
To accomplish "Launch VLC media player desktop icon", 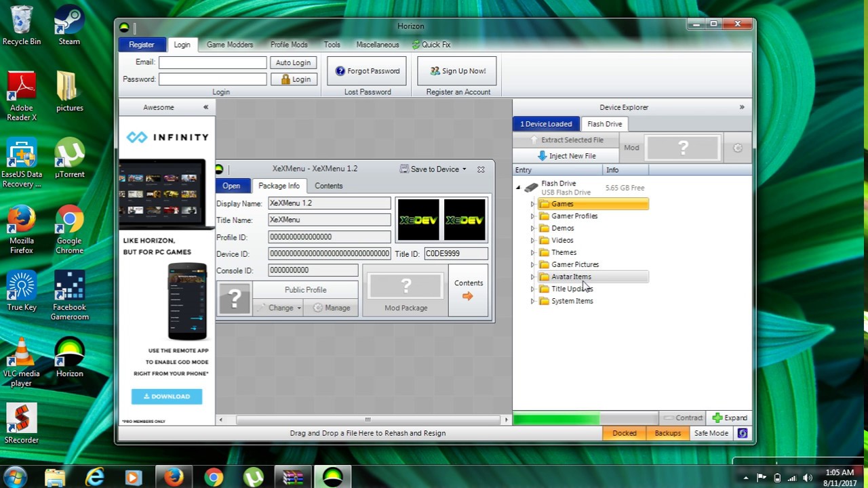I will 22,362.
